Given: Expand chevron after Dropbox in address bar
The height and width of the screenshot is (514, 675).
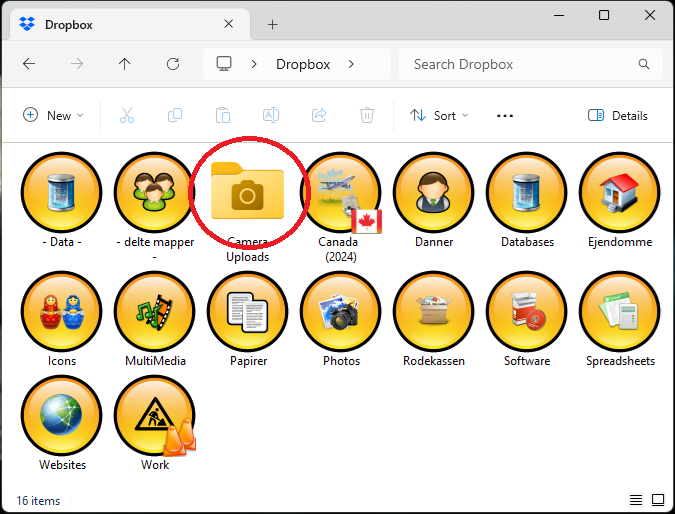Looking at the screenshot, I should tap(351, 64).
